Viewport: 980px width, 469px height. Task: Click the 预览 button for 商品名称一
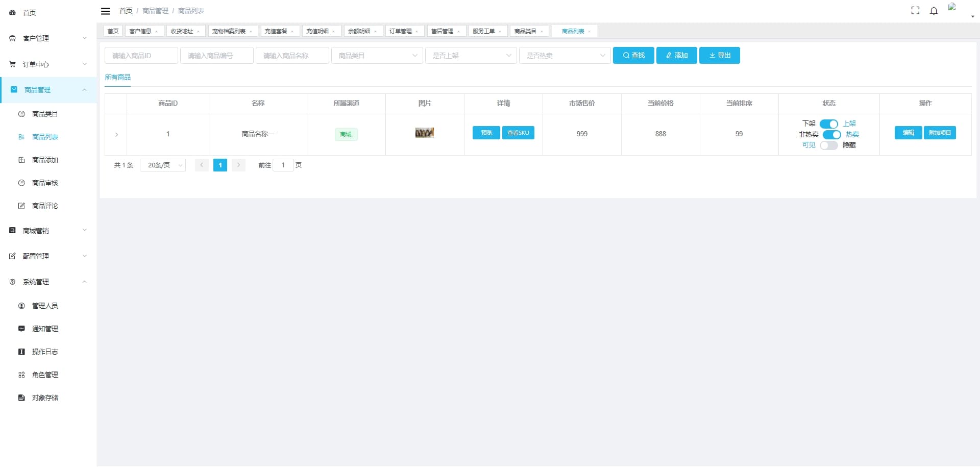click(486, 133)
